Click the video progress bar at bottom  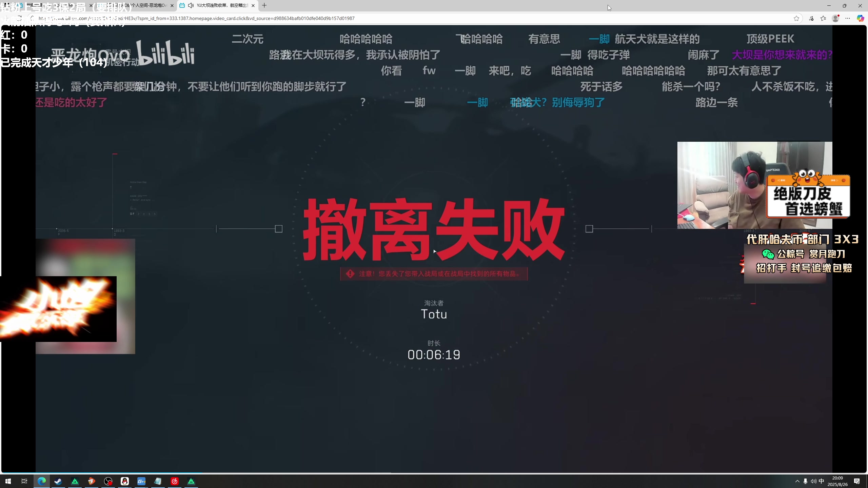[434, 472]
